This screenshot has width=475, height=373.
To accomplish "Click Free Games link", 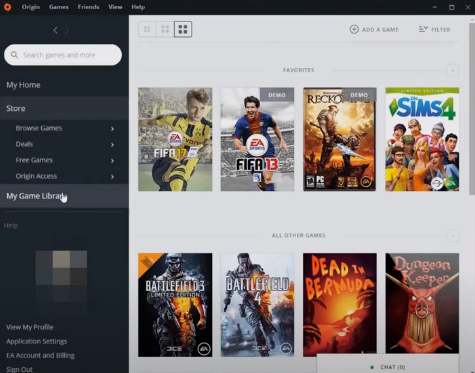I will pyautogui.click(x=34, y=160).
